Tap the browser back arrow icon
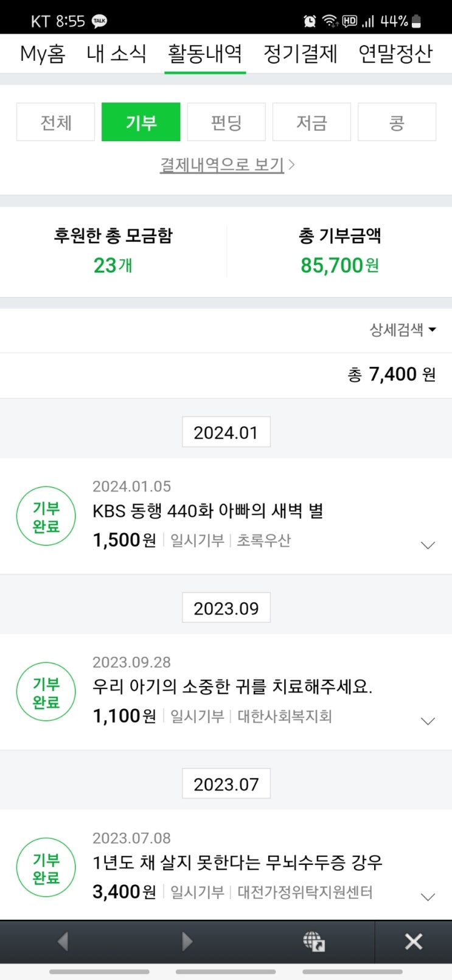This screenshot has width=452, height=980. pyautogui.click(x=63, y=942)
